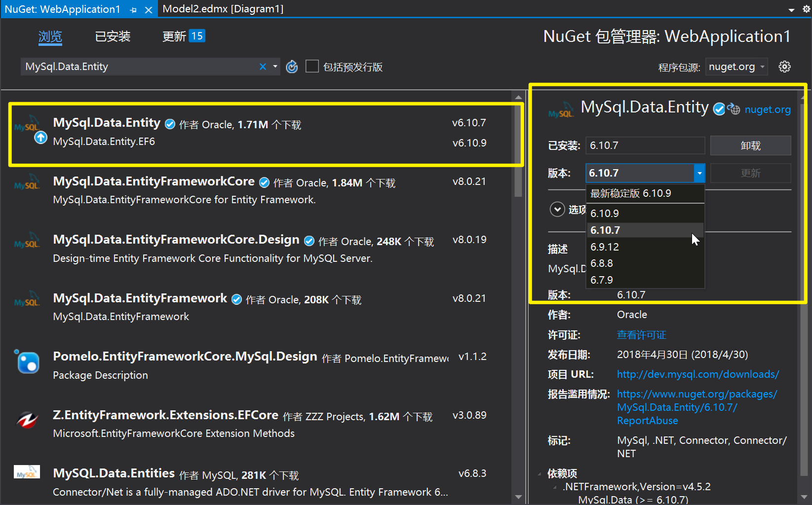Open package source settings gear

click(x=785, y=67)
